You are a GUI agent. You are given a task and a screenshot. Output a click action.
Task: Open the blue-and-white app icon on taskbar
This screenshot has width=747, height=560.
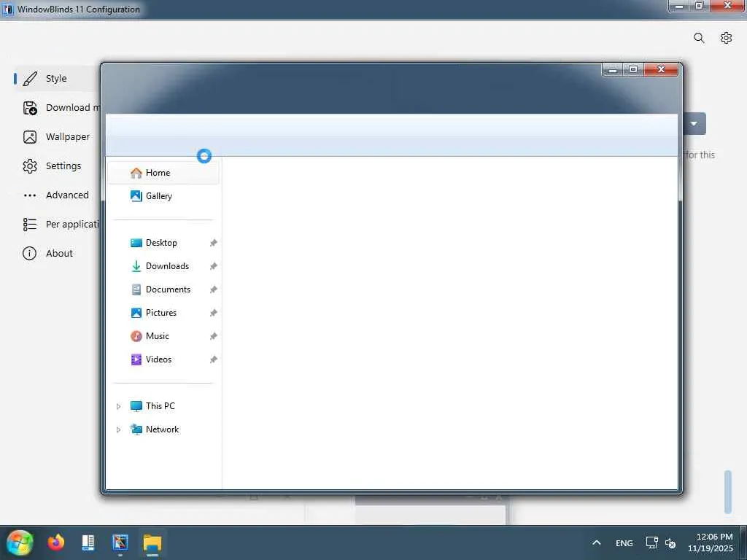pos(88,542)
